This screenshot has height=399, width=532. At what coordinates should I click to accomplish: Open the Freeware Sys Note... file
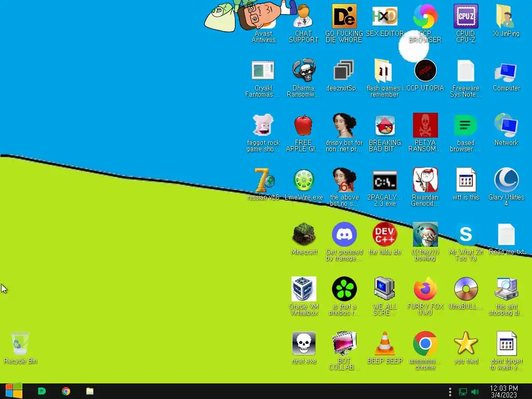pos(465,79)
